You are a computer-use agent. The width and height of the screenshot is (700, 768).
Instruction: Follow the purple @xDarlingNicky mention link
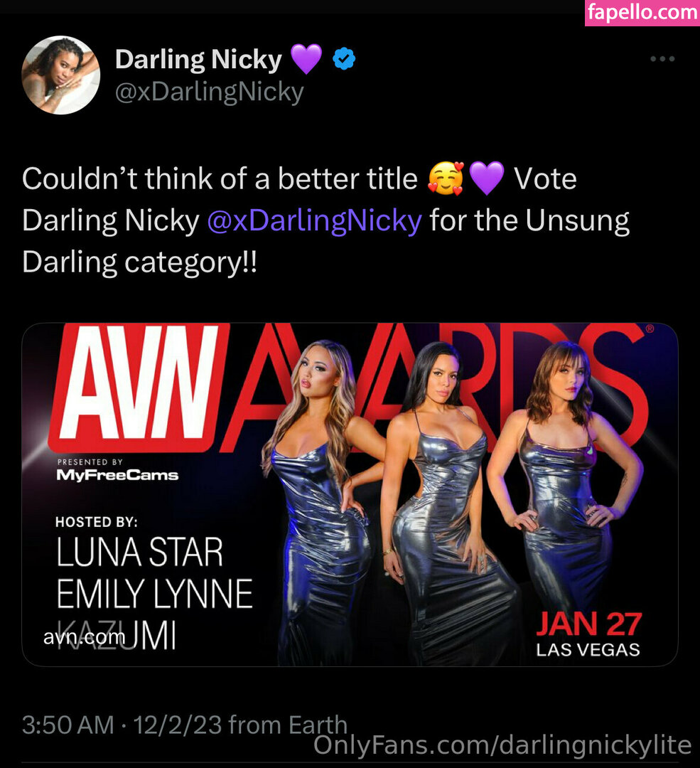click(314, 220)
